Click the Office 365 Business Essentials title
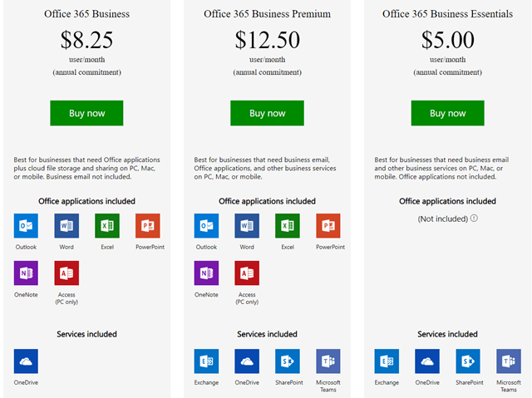Image resolution: width=532 pixels, height=398 pixels. pyautogui.click(x=447, y=14)
